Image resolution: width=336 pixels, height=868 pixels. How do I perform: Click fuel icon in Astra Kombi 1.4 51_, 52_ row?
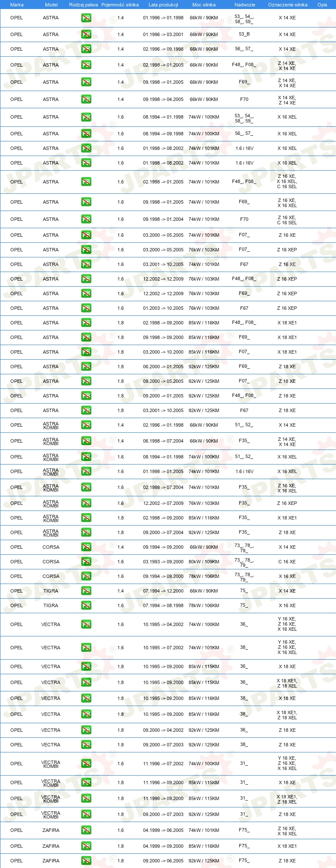tap(86, 425)
